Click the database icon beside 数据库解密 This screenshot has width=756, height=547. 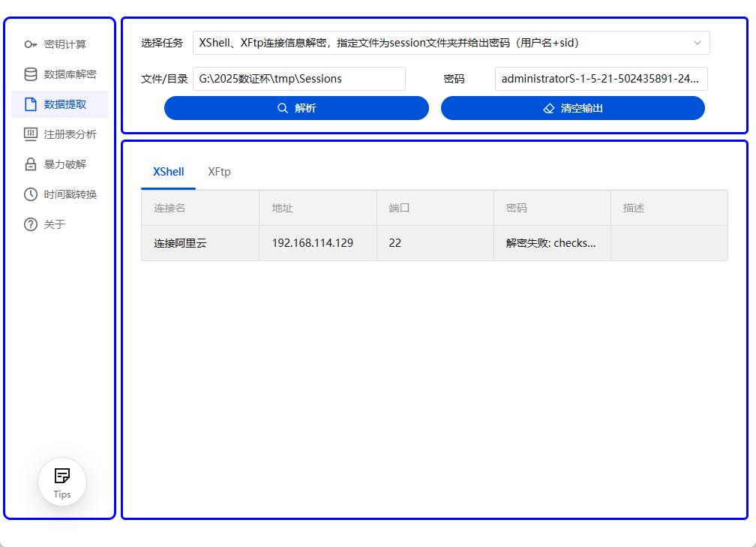point(30,74)
